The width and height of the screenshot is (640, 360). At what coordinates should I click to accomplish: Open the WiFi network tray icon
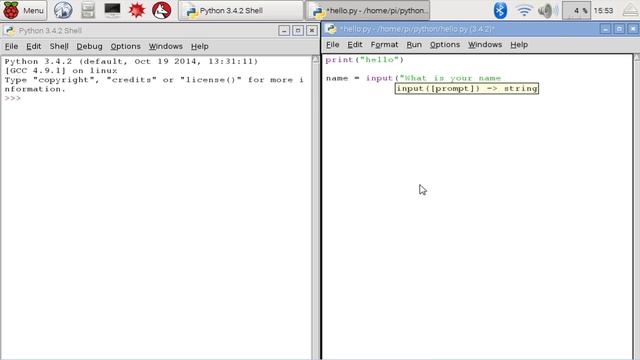524,10
